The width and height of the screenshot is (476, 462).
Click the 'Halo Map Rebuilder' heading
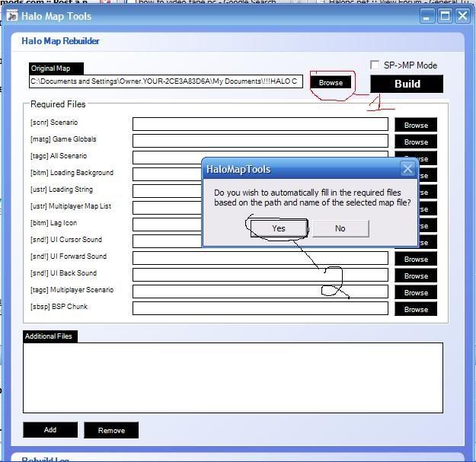[x=60, y=41]
